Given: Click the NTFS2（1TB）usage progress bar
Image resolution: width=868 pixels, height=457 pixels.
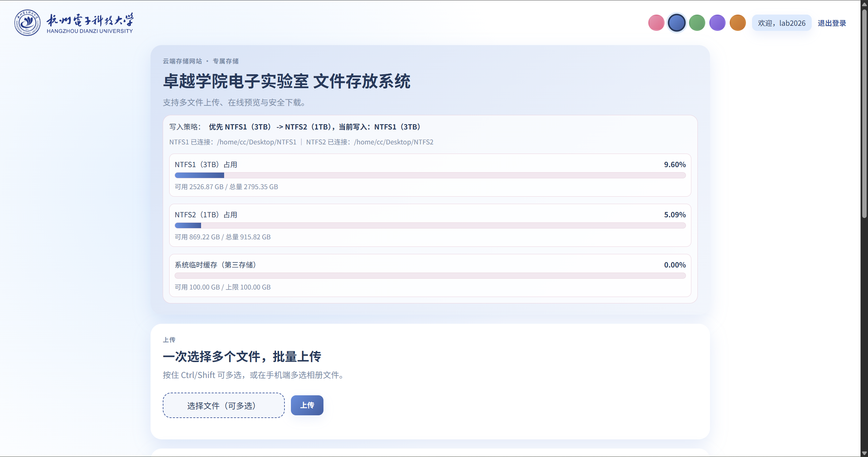Looking at the screenshot, I should 430,225.
